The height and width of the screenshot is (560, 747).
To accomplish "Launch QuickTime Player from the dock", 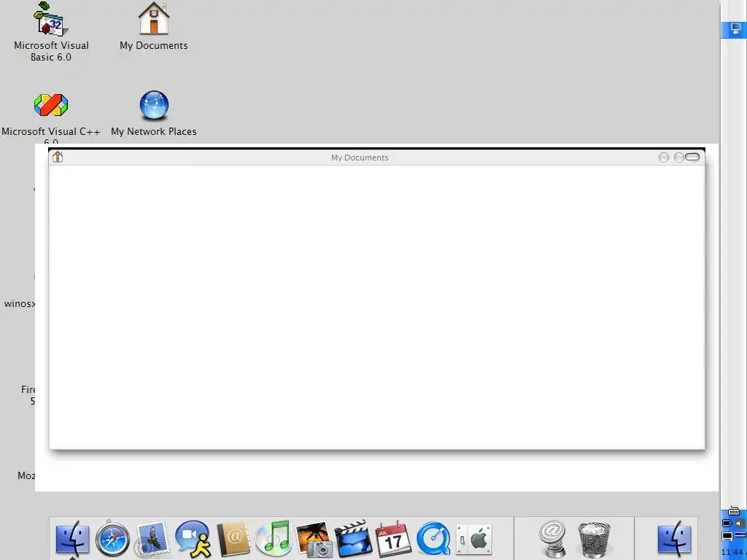I will click(433, 539).
